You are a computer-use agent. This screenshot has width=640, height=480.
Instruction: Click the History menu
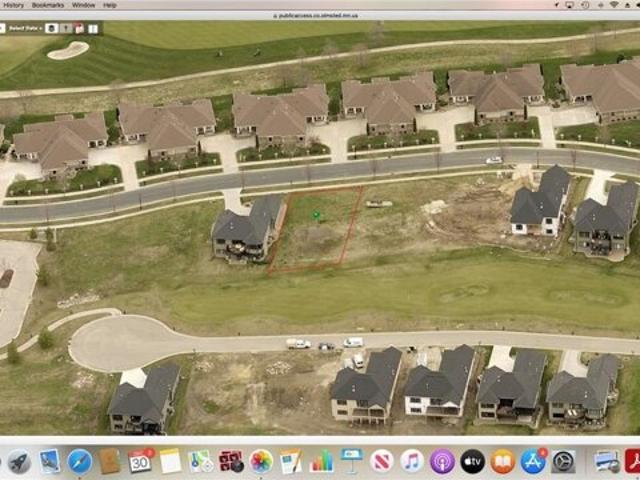[x=13, y=5]
